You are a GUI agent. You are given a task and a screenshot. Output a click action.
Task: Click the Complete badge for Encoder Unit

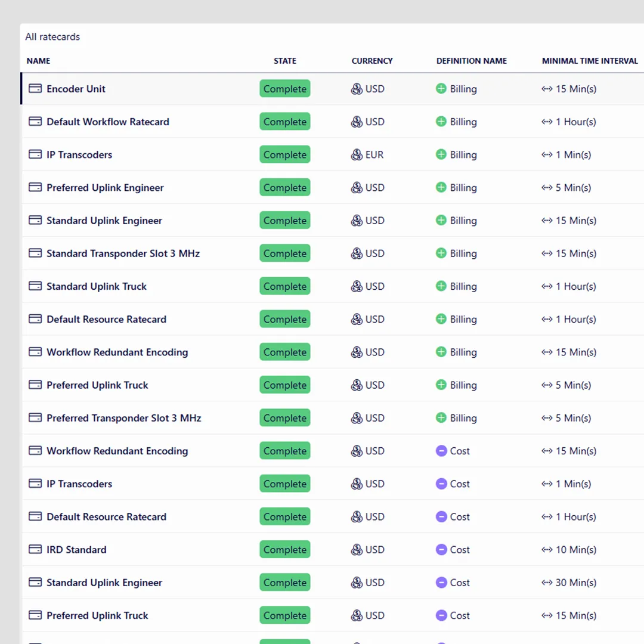pos(285,89)
